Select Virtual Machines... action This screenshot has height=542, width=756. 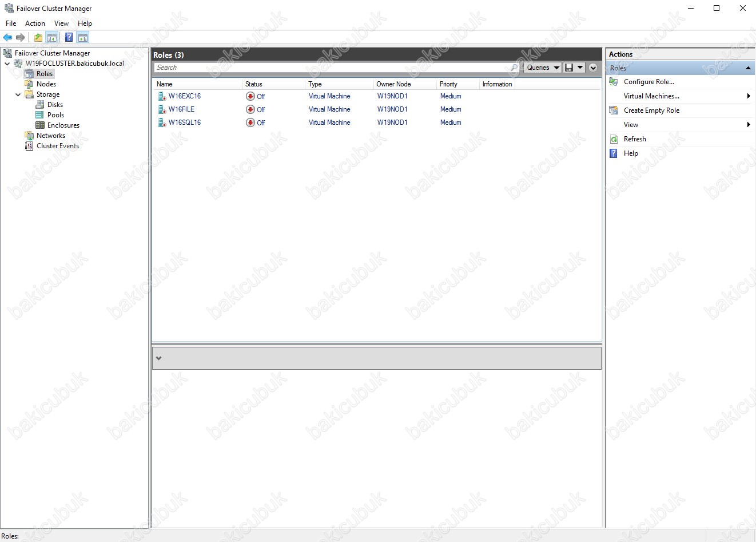(651, 96)
